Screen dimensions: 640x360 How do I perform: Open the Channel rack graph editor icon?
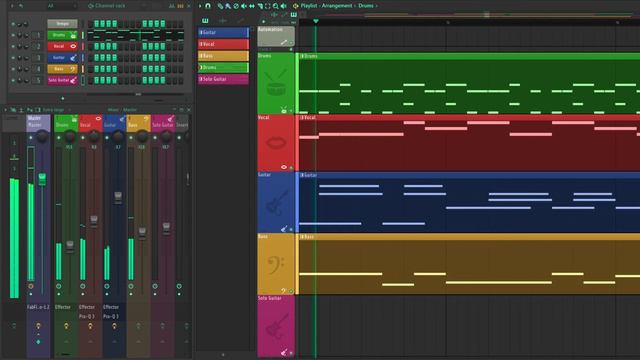tap(172, 6)
